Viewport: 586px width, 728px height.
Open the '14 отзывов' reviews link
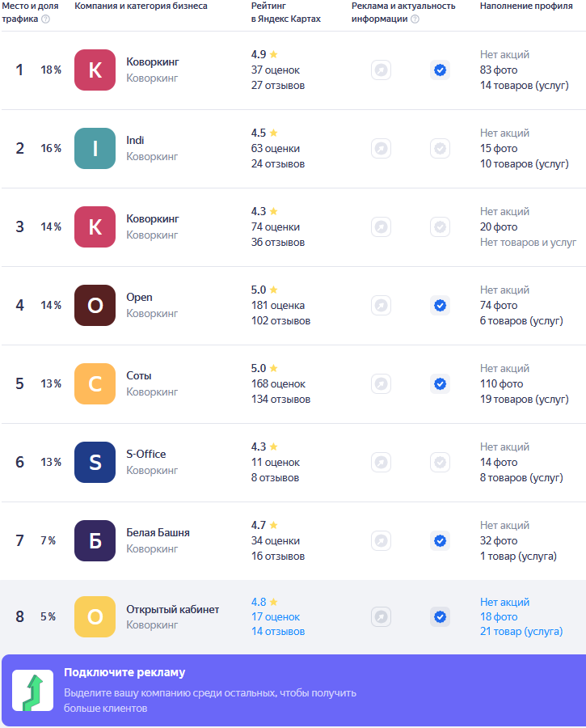[x=278, y=632]
